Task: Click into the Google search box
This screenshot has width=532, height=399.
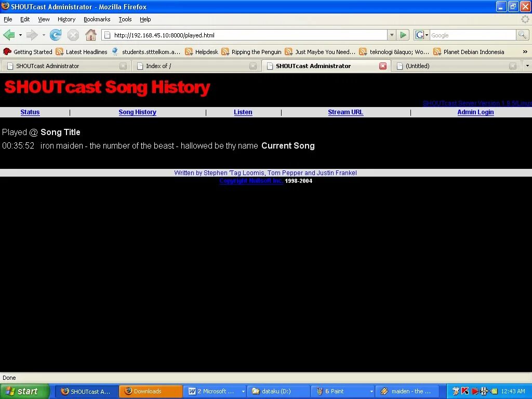Action: [473, 35]
